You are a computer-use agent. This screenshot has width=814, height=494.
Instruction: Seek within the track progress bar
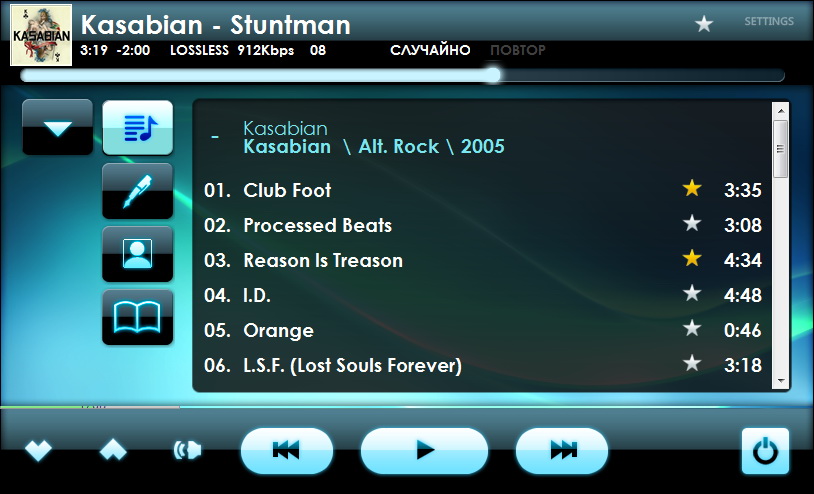(402, 76)
